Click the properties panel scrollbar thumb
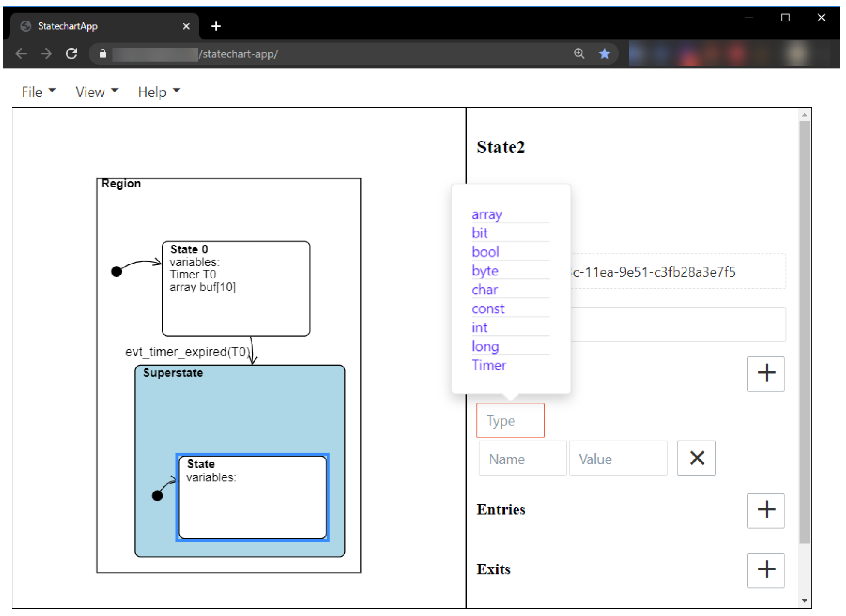The width and height of the screenshot is (846, 616). click(804, 332)
